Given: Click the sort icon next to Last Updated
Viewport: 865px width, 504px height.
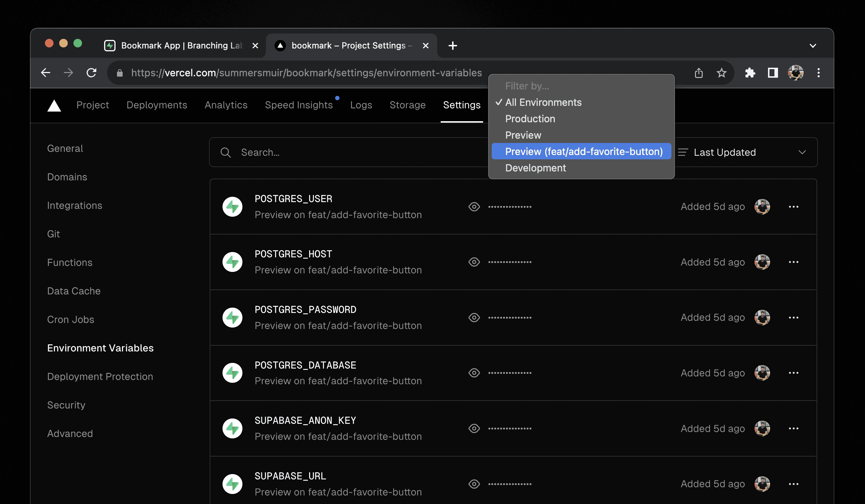Looking at the screenshot, I should (x=683, y=152).
